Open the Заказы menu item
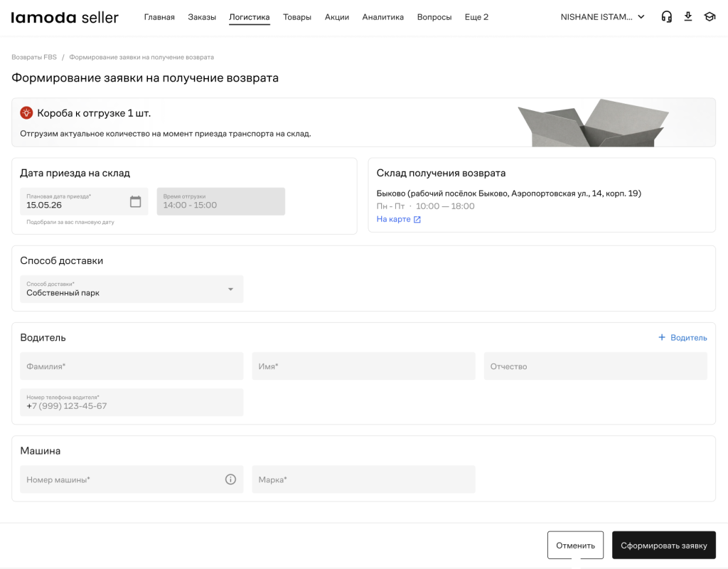The height and width of the screenshot is (569, 728). [x=202, y=17]
